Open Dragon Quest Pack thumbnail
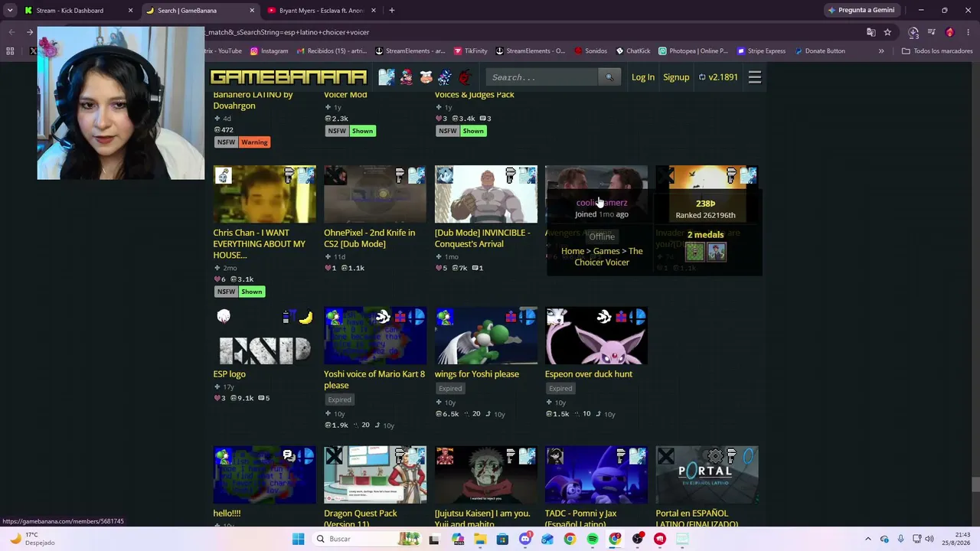This screenshot has width=980, height=551. point(375,475)
